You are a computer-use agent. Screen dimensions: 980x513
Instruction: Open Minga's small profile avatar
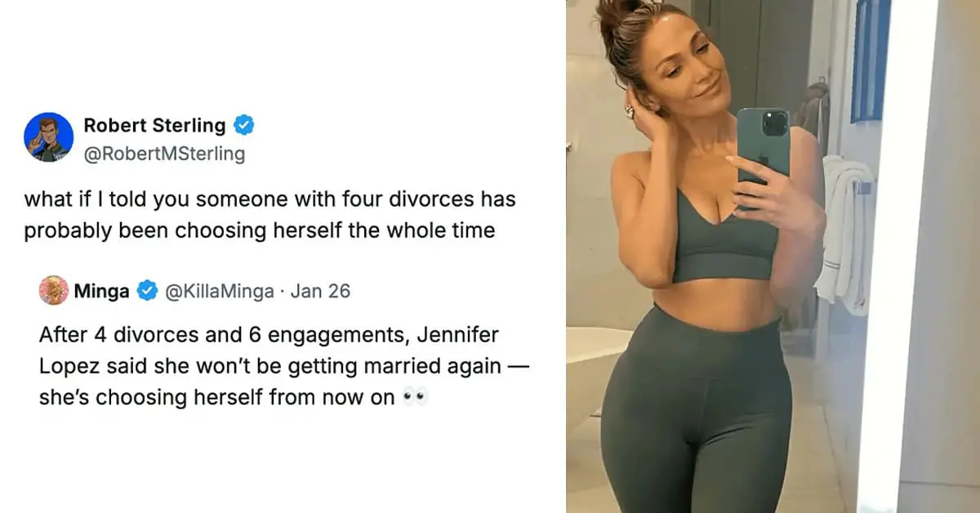pyautogui.click(x=53, y=290)
